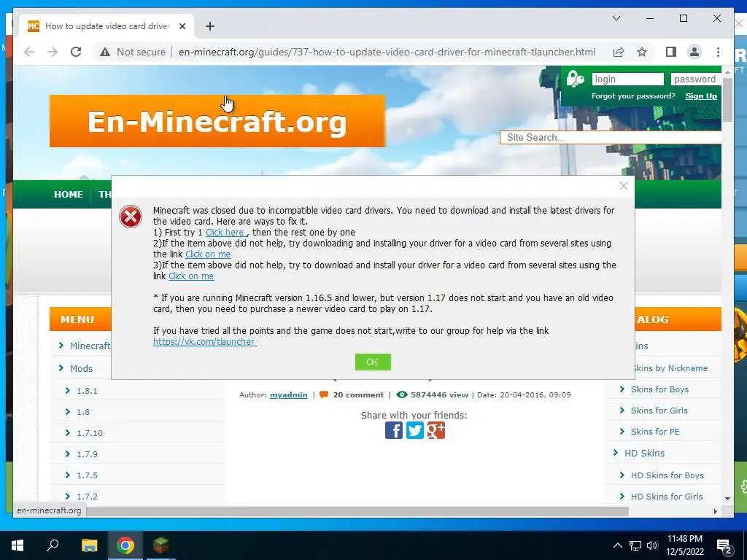Image resolution: width=747 pixels, height=560 pixels.
Task: Click the Sign Up link
Action: point(701,96)
